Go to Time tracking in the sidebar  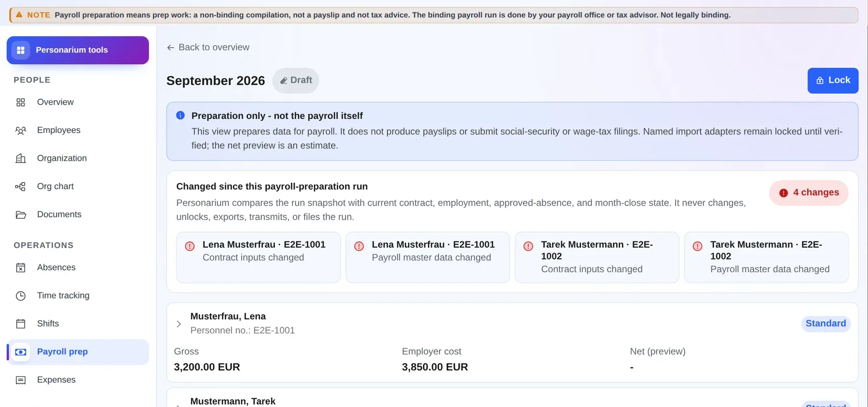point(78,296)
